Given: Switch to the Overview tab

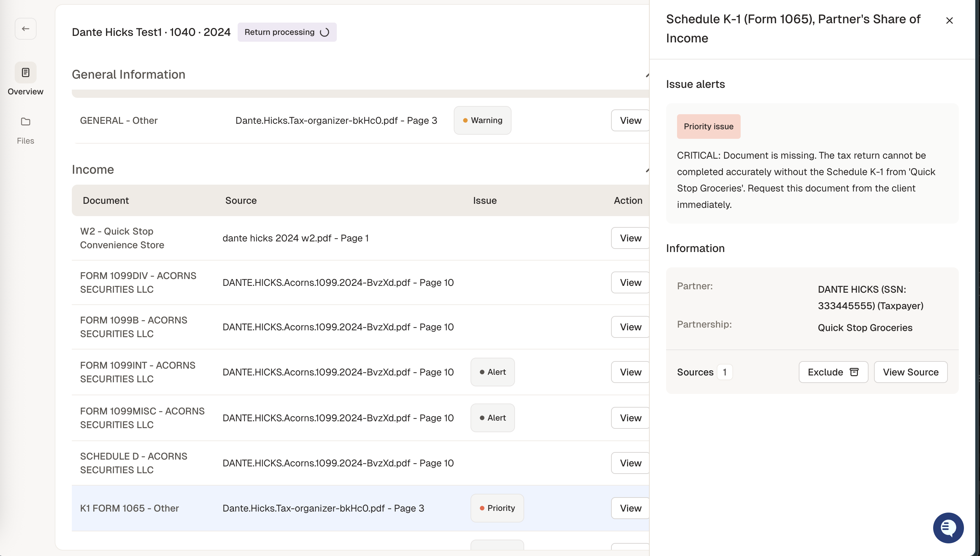Looking at the screenshot, I should (x=25, y=79).
